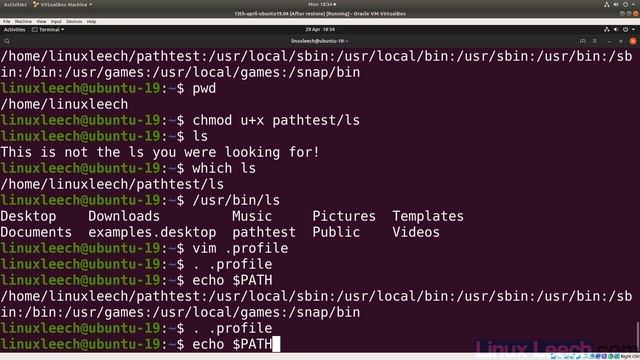The image size is (640, 360).
Task: Open VirtualBox File menu
Action: (x=7, y=21)
